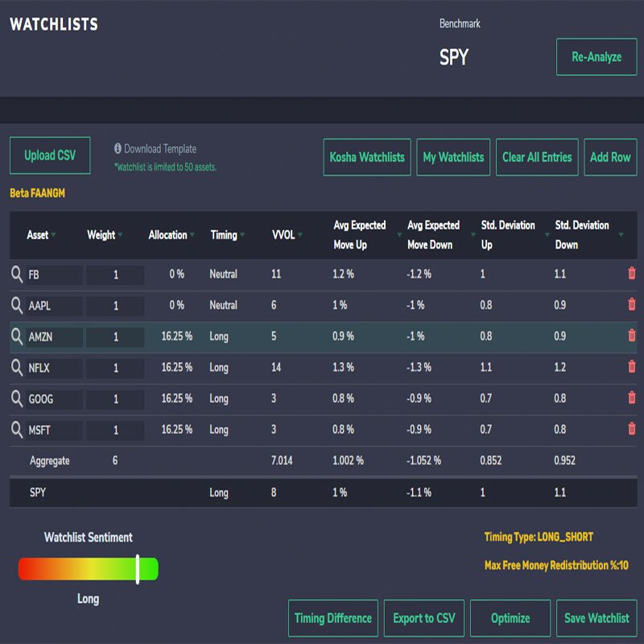The width and height of the screenshot is (644, 644).
Task: Click the weight field for NFLX
Action: [x=115, y=368]
